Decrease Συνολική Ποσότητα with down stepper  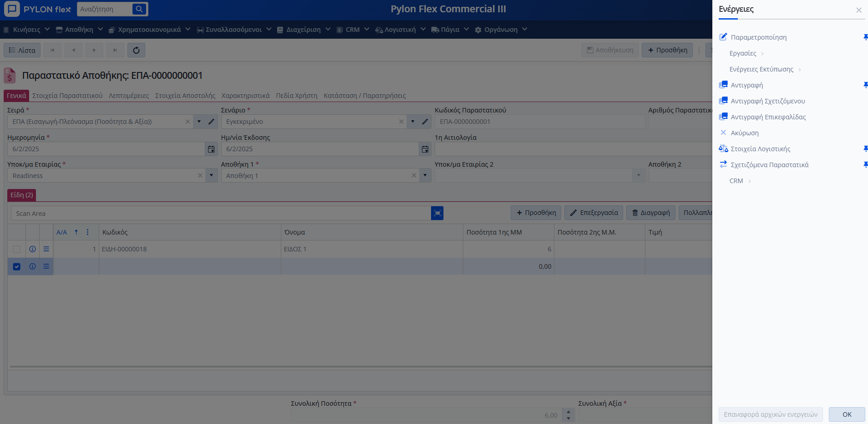[x=569, y=418]
